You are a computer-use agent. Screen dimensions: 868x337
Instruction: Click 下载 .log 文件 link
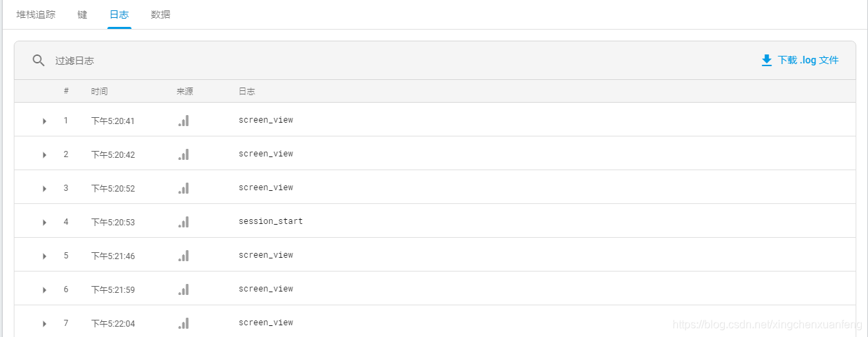click(807, 61)
